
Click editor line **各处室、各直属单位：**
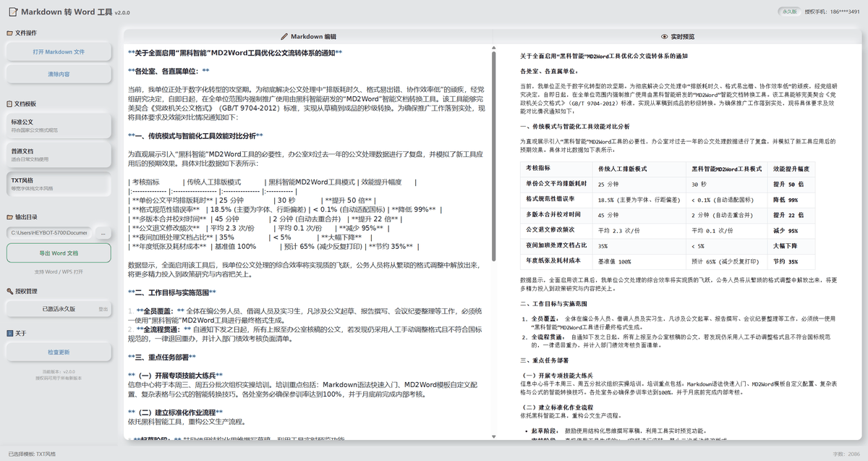169,71
